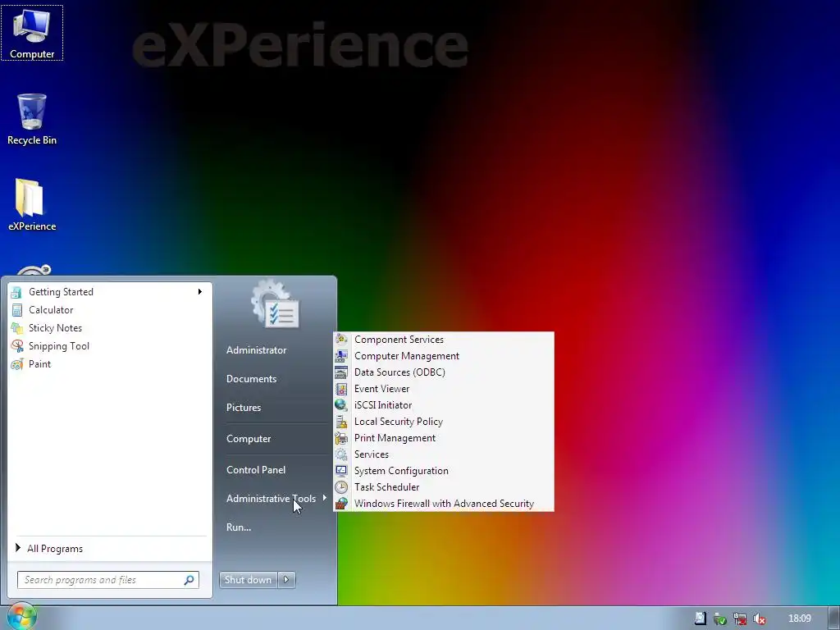Click the Search programs and files box
Viewport: 840px width, 630px height.
coord(107,580)
